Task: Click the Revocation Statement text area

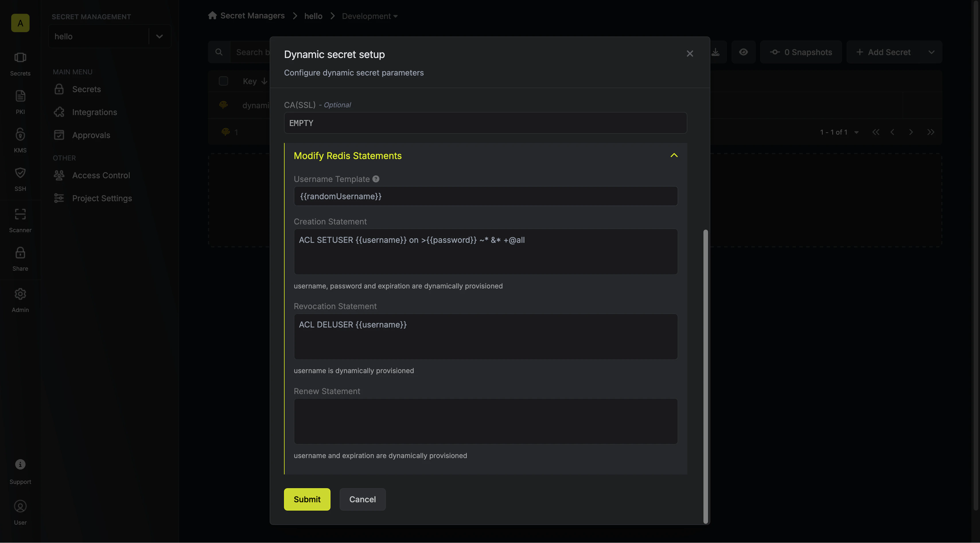Action: tap(485, 336)
